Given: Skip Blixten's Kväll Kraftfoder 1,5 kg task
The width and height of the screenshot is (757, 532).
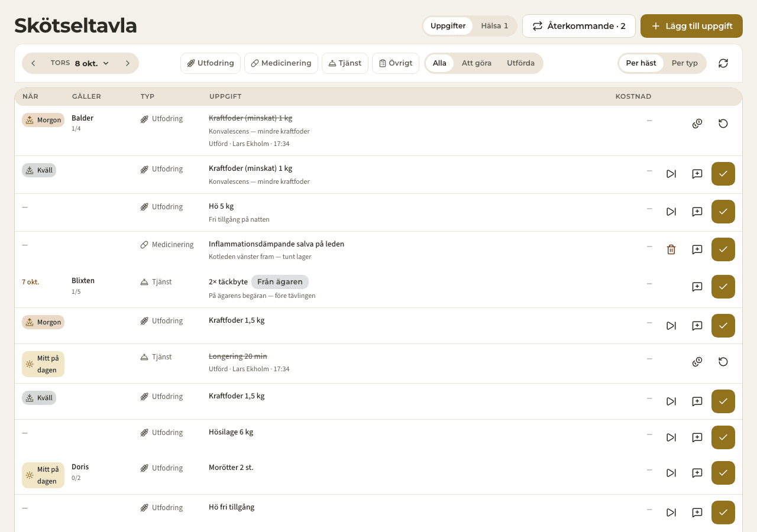Looking at the screenshot, I should pos(671,401).
